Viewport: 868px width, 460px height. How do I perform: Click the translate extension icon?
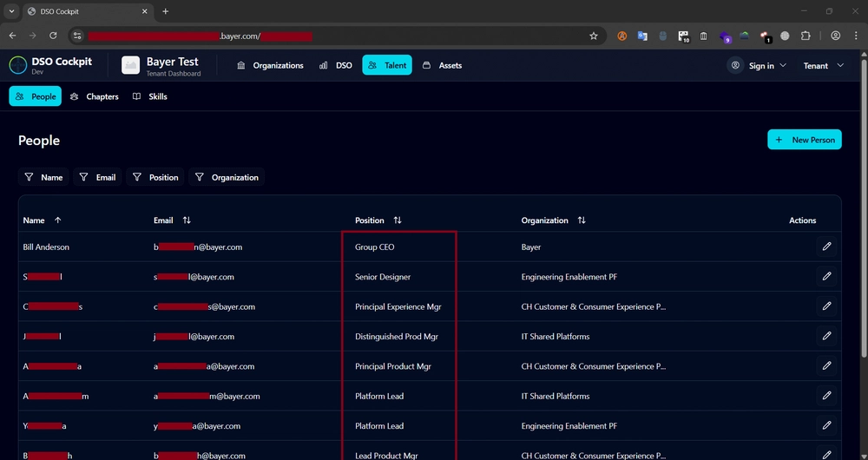pyautogui.click(x=642, y=36)
